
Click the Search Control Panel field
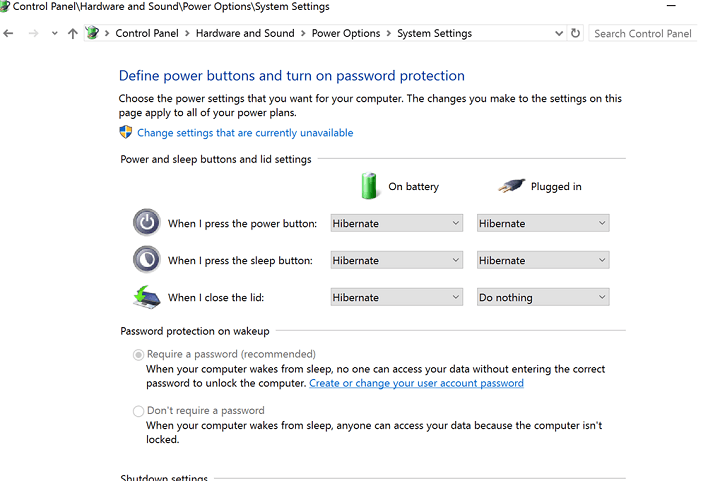tap(642, 34)
